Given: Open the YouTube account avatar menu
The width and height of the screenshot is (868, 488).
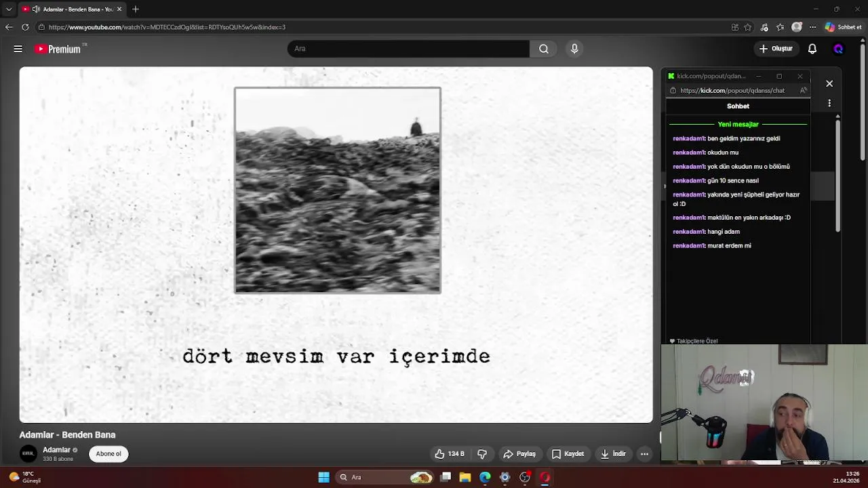Looking at the screenshot, I should (x=838, y=49).
